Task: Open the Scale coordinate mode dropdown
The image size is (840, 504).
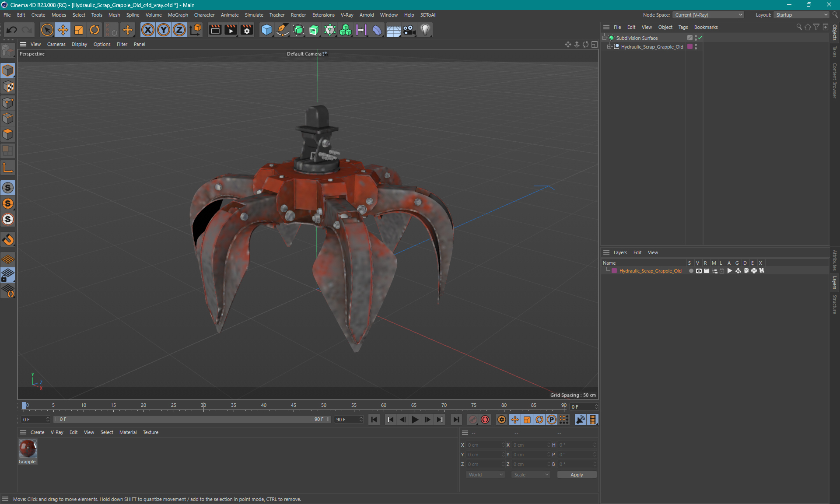Action: click(x=531, y=475)
